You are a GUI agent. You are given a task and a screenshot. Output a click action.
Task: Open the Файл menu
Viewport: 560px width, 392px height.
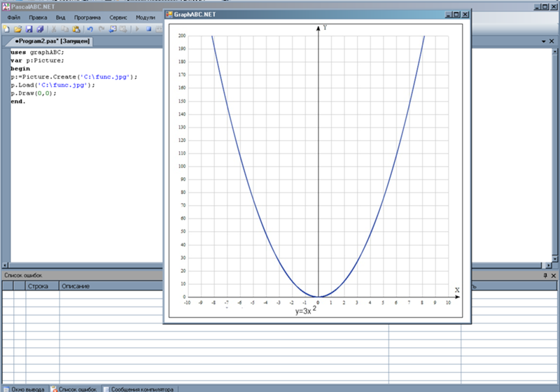coord(13,17)
